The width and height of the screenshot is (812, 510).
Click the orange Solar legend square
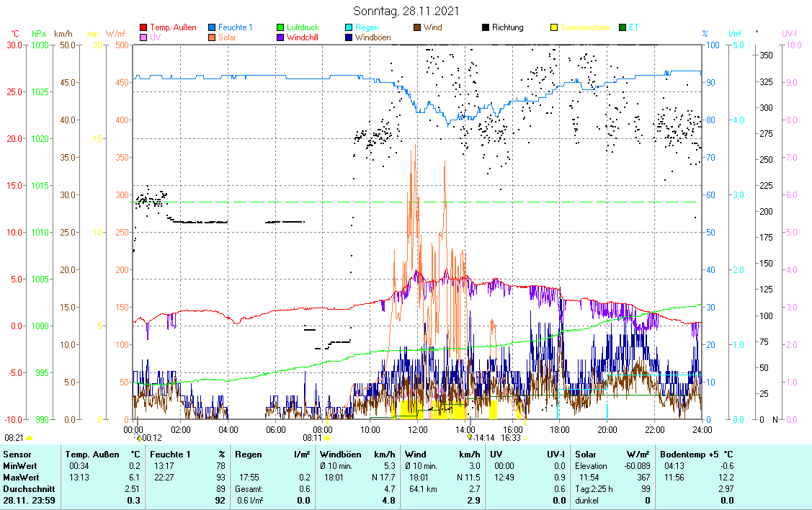click(x=212, y=37)
